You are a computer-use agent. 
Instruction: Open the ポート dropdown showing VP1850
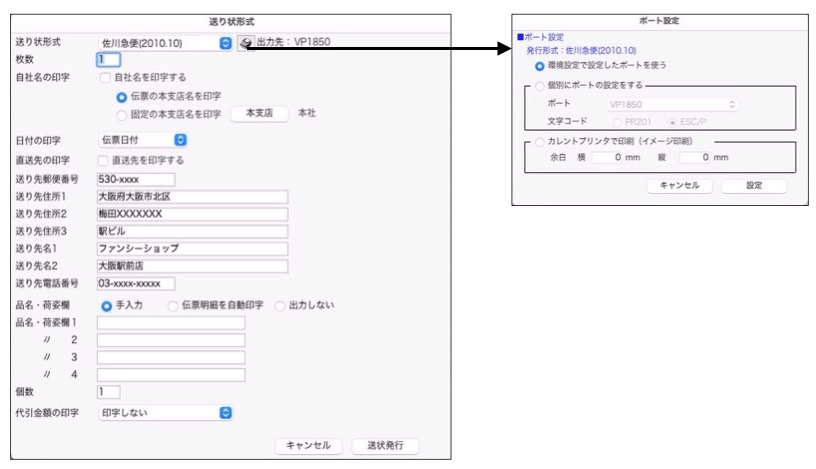point(673,103)
